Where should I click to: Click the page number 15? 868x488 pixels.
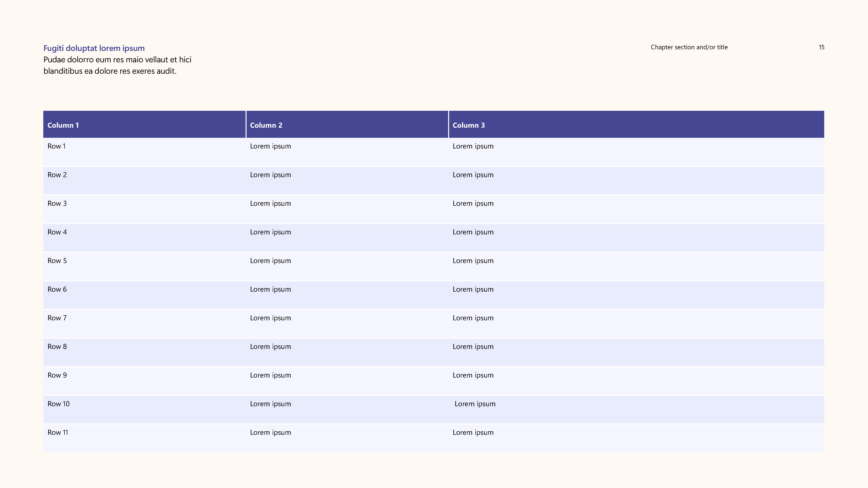[821, 47]
